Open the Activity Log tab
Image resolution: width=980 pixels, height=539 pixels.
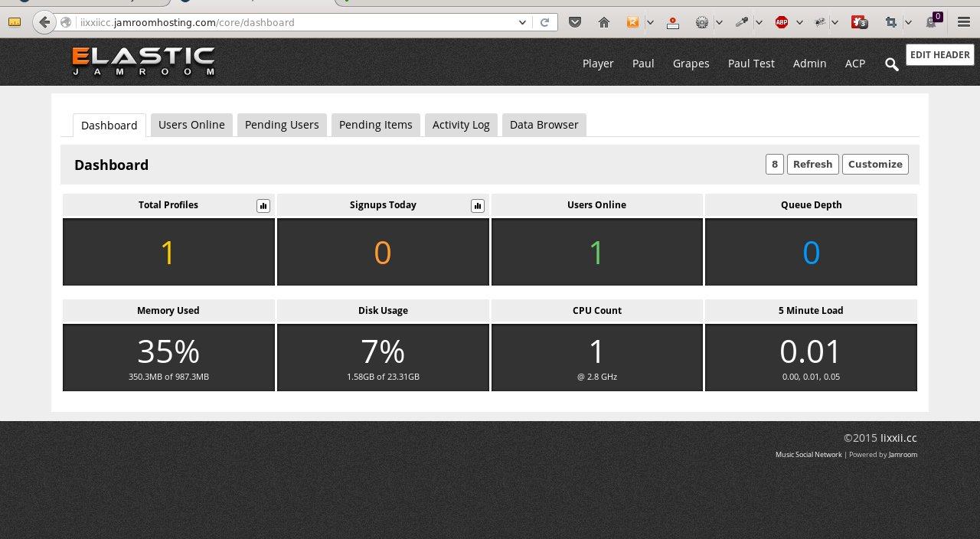pyautogui.click(x=461, y=125)
